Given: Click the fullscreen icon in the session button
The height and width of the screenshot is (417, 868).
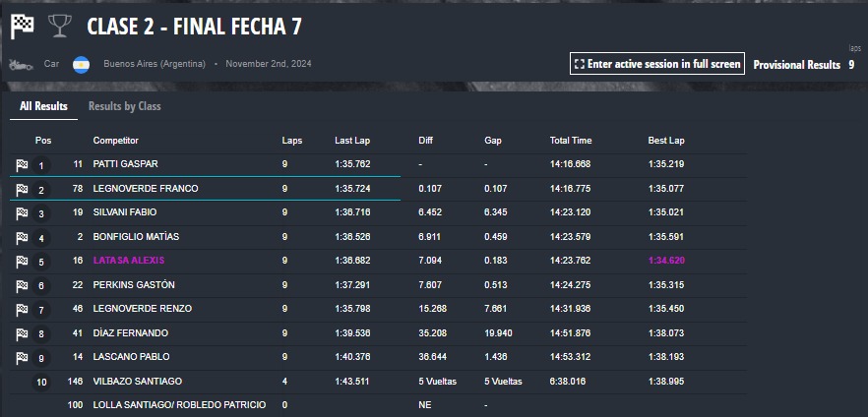Looking at the screenshot, I should coord(580,64).
